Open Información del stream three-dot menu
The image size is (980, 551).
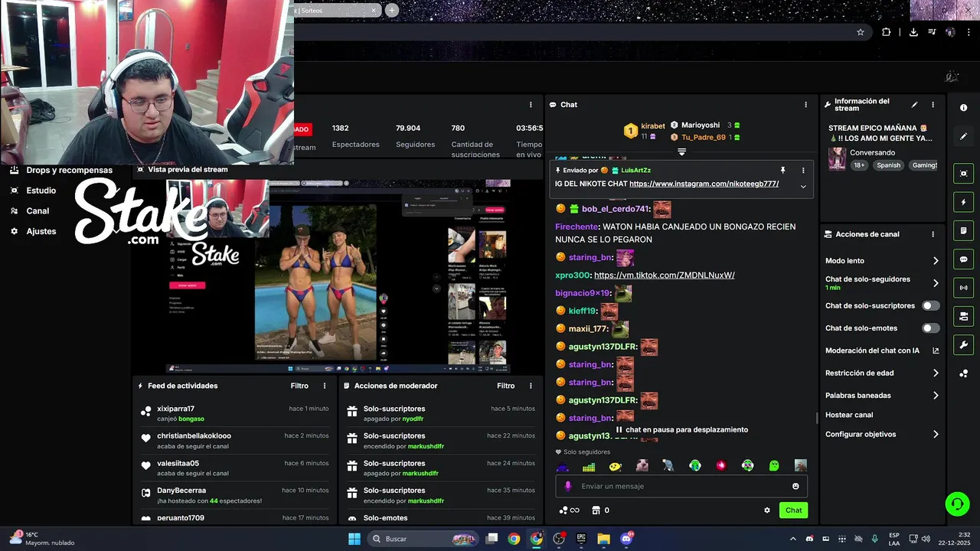point(933,105)
